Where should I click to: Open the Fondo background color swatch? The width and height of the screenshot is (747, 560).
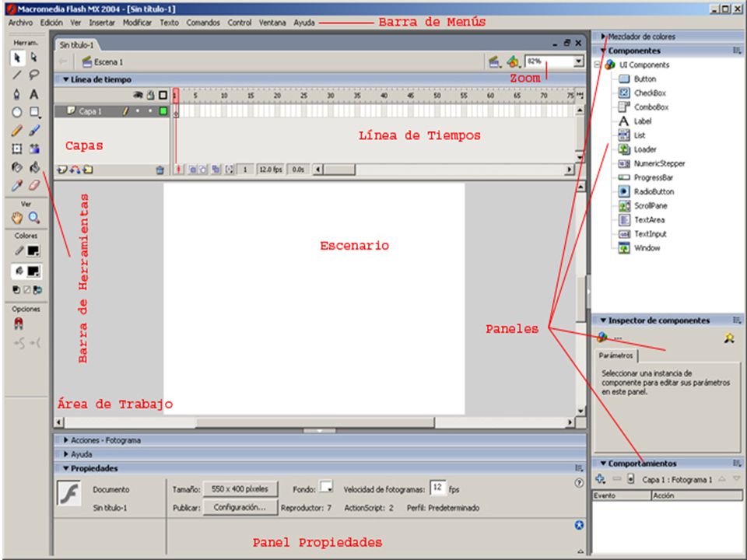(x=326, y=487)
